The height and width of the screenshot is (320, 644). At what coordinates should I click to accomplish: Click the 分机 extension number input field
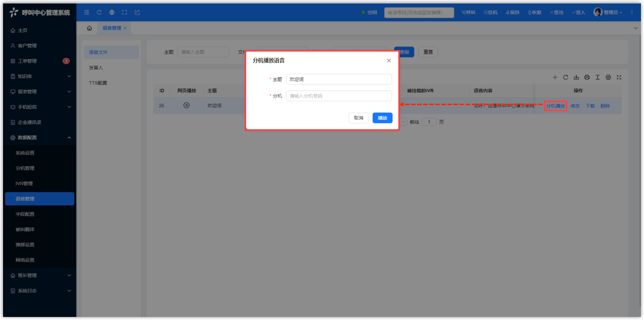click(339, 96)
